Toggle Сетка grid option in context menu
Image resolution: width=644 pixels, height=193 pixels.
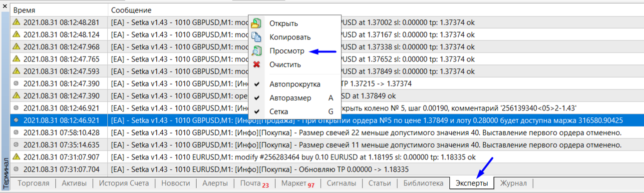[x=295, y=111]
